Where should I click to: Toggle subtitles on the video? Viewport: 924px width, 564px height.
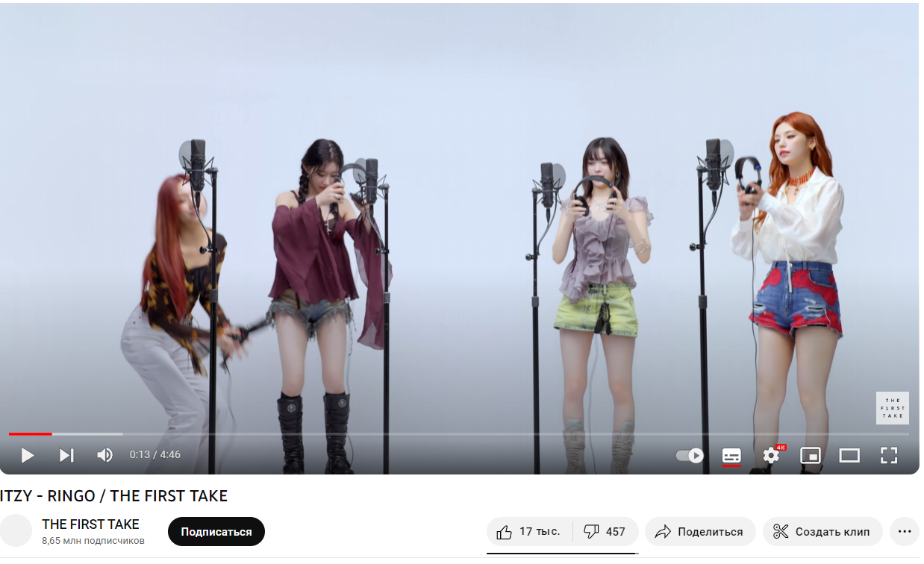coord(731,455)
